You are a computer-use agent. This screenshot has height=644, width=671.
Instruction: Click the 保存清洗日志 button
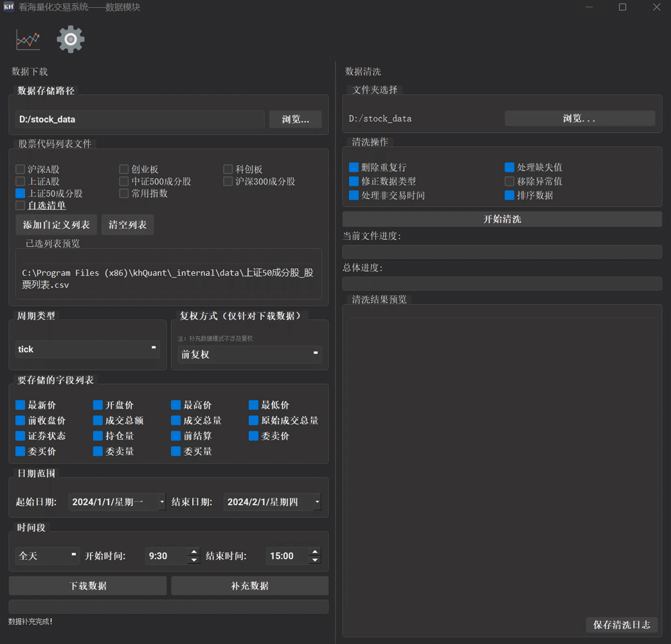(x=621, y=625)
